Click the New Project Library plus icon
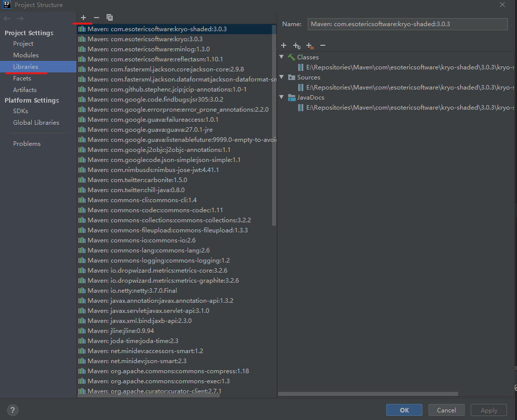517x420 pixels. tap(83, 17)
